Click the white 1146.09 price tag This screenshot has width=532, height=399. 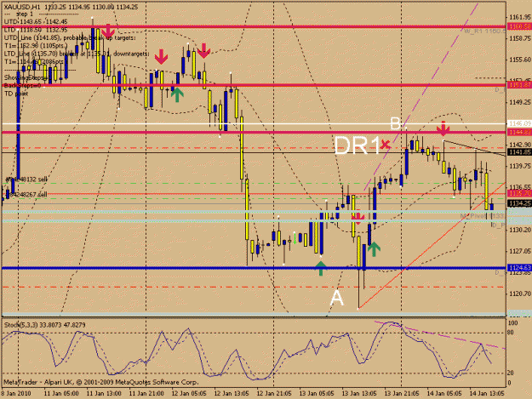pos(519,124)
